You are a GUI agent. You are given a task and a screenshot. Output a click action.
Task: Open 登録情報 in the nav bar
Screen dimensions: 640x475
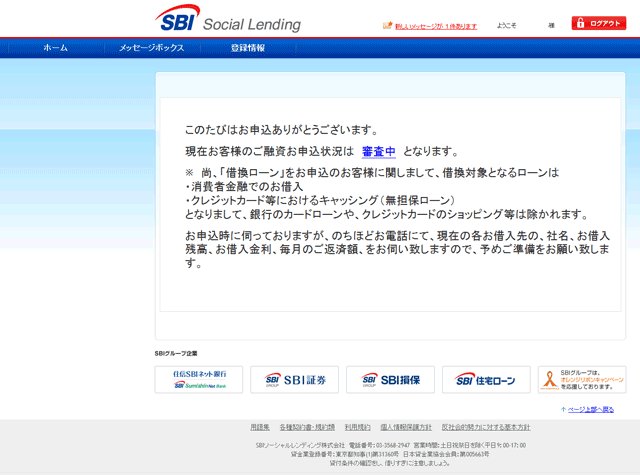click(x=248, y=48)
